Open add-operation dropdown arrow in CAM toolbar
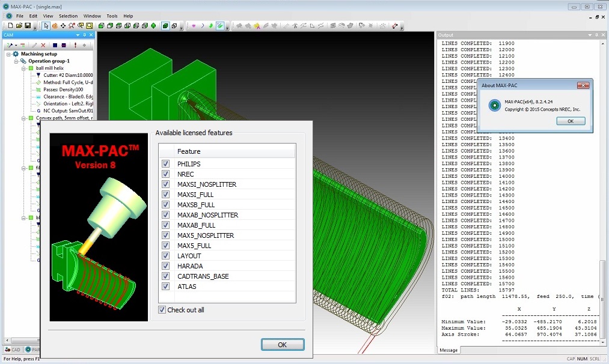 (16, 46)
